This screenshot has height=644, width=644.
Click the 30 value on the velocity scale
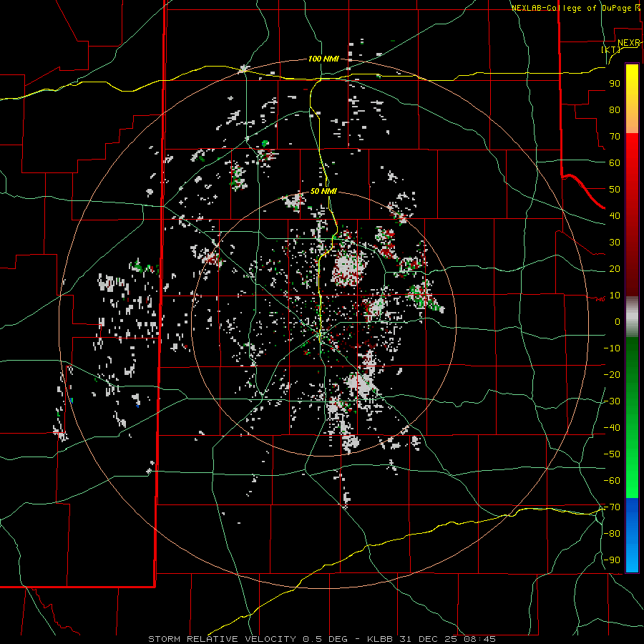pos(615,243)
